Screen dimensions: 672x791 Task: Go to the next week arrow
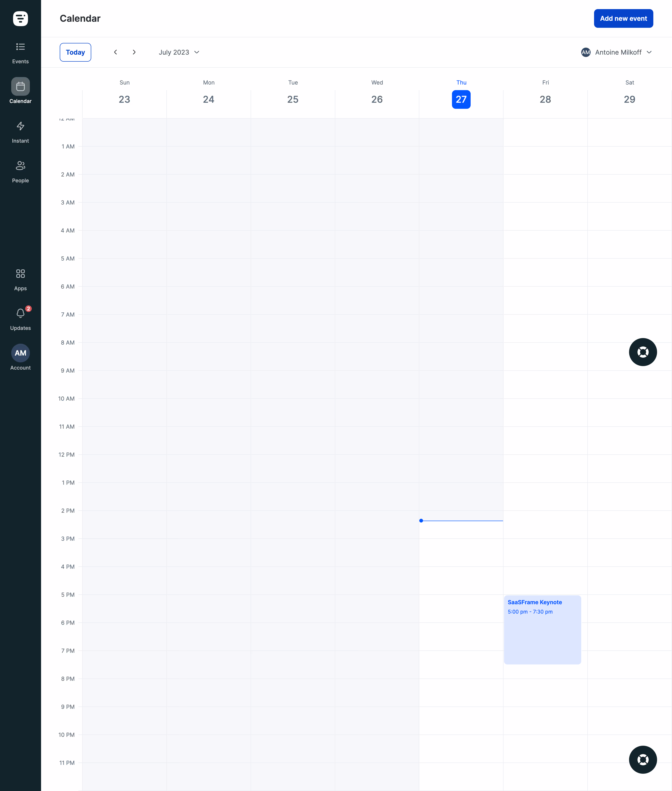pyautogui.click(x=134, y=52)
